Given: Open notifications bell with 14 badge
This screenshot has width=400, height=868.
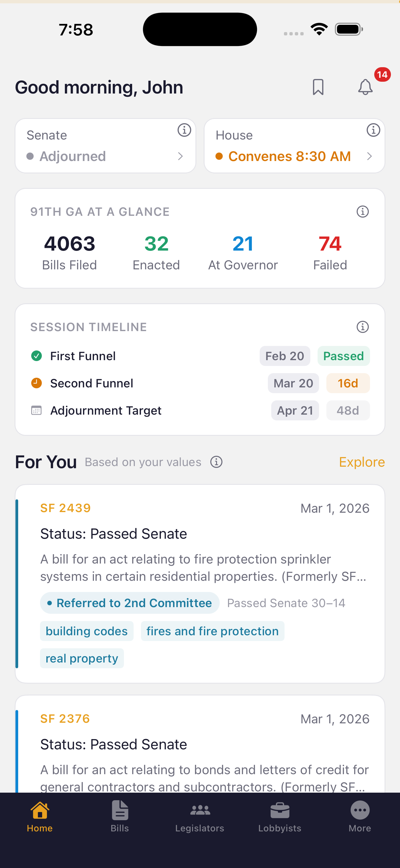Looking at the screenshot, I should coord(365,87).
